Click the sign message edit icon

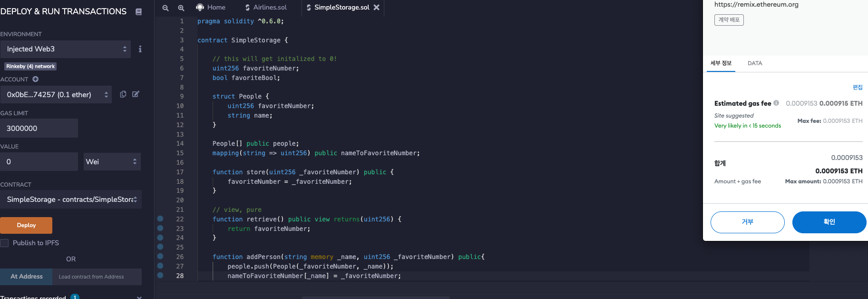pos(136,94)
